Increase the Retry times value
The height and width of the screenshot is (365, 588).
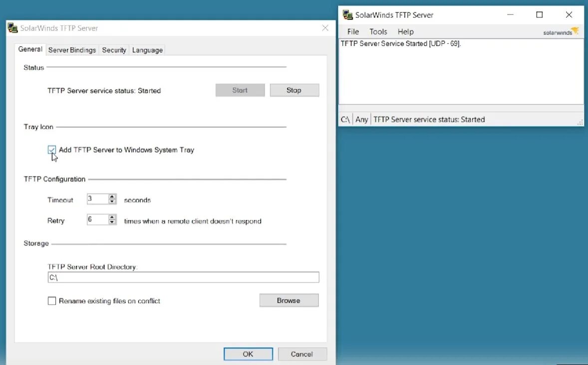tap(112, 217)
